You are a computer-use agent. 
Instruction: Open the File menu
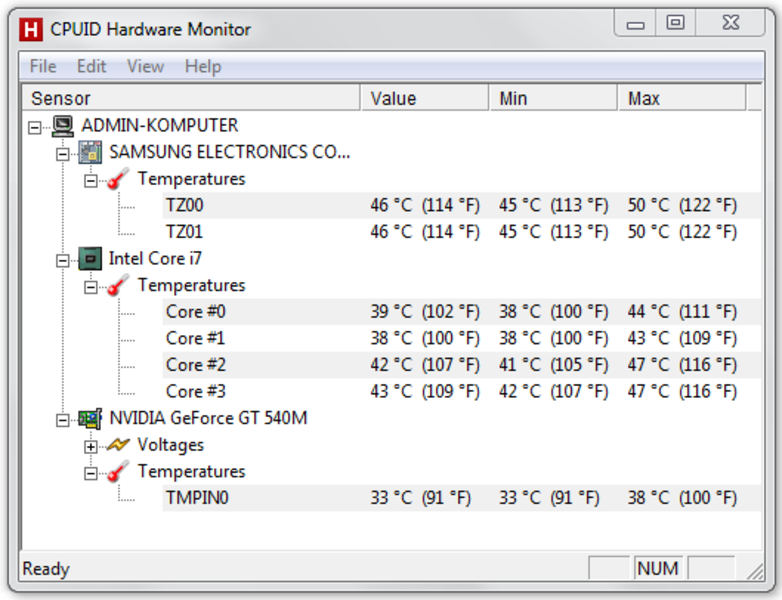click(43, 66)
